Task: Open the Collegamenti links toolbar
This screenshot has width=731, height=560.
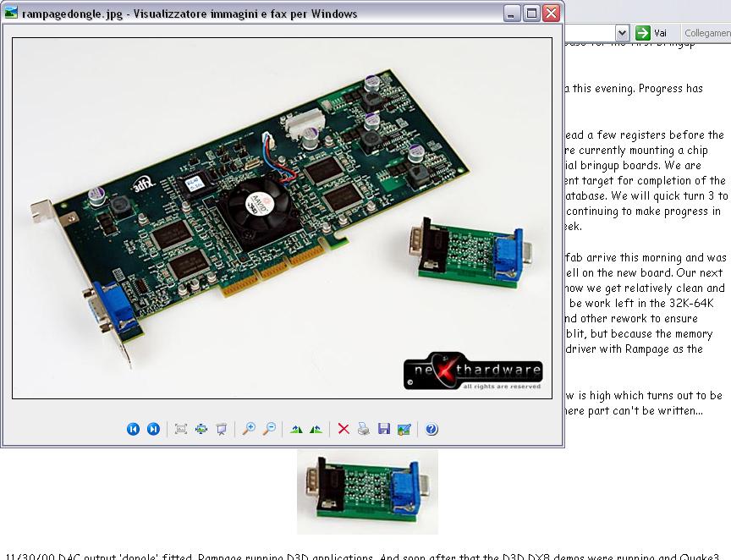Action: [706, 33]
